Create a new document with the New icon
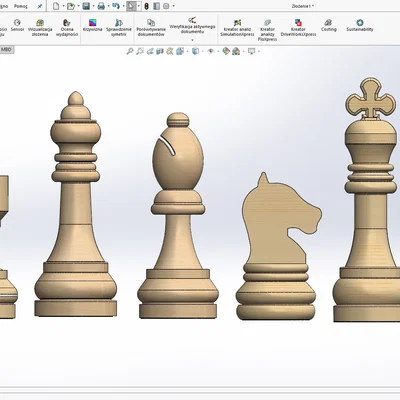 click(56, 6)
